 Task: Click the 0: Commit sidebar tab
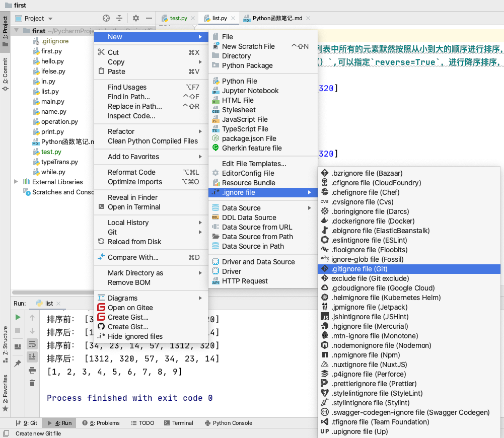pyautogui.click(x=5, y=74)
